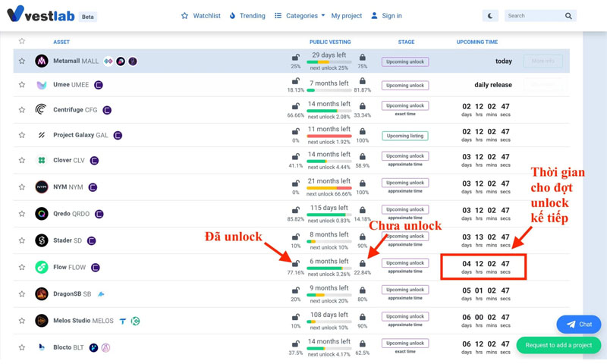Screen dimensions: 607x364
Task: Click the Blocto logo icon
Action: [42, 347]
